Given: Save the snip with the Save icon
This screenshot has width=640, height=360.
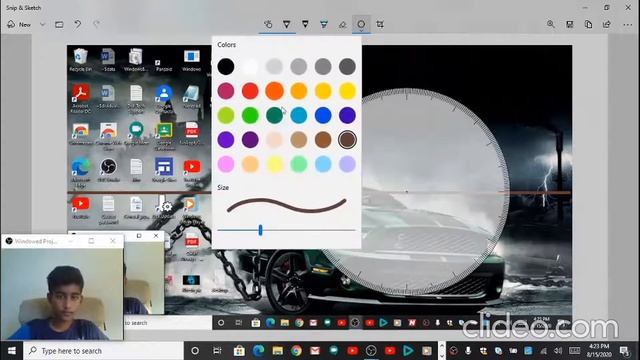Looking at the screenshot, I should (x=569, y=24).
